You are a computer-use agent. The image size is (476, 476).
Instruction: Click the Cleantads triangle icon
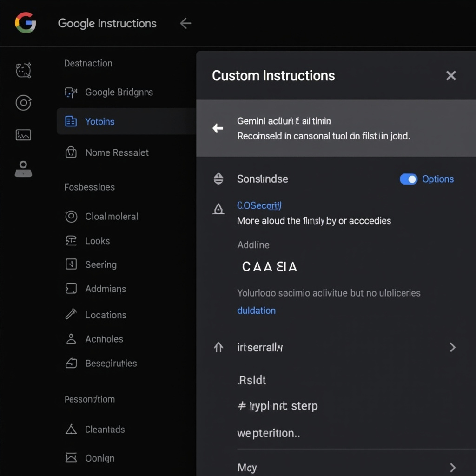click(71, 429)
